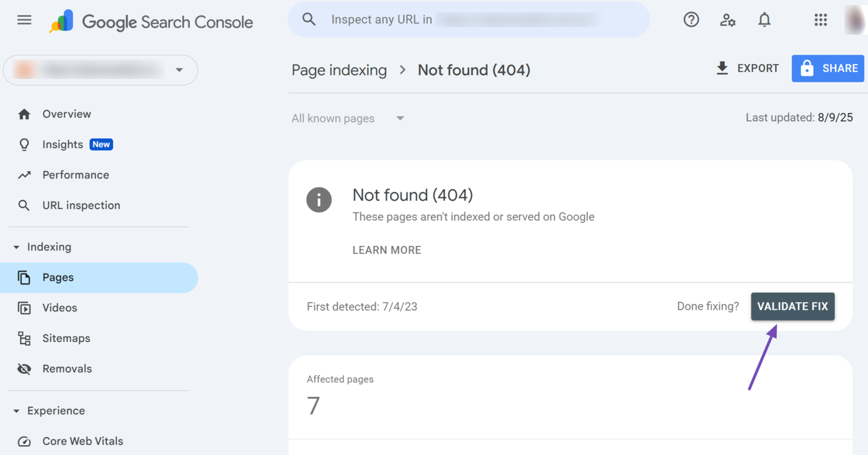This screenshot has width=868, height=455.
Task: Open the notifications bell
Action: (764, 20)
